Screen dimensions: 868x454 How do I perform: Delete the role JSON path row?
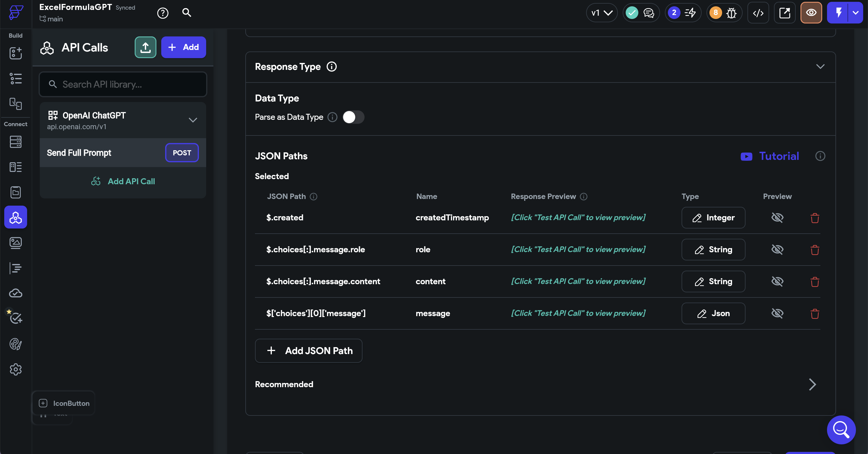(815, 250)
